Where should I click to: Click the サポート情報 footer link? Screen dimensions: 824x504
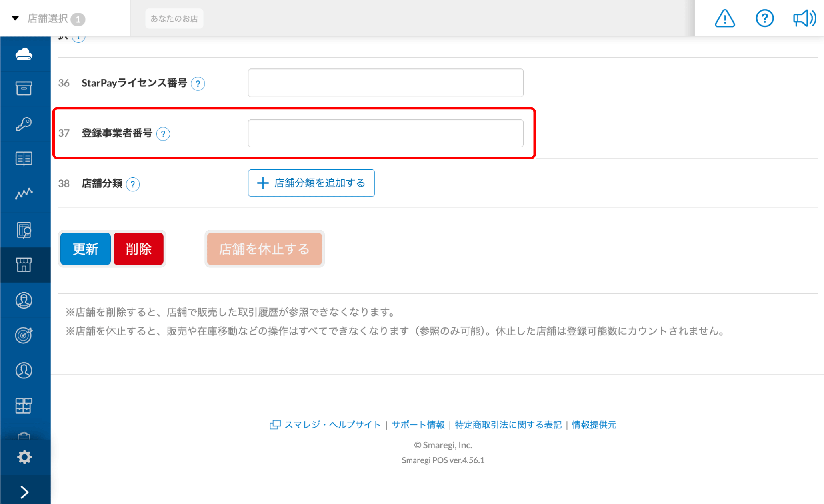(418, 425)
